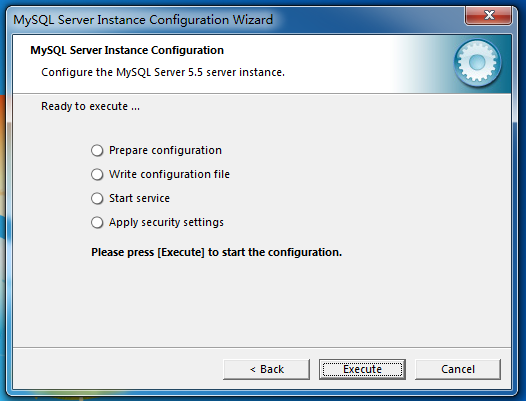
Task: Click 'Configure the MySQL Server 5.5' subtitle
Action: click(x=163, y=72)
